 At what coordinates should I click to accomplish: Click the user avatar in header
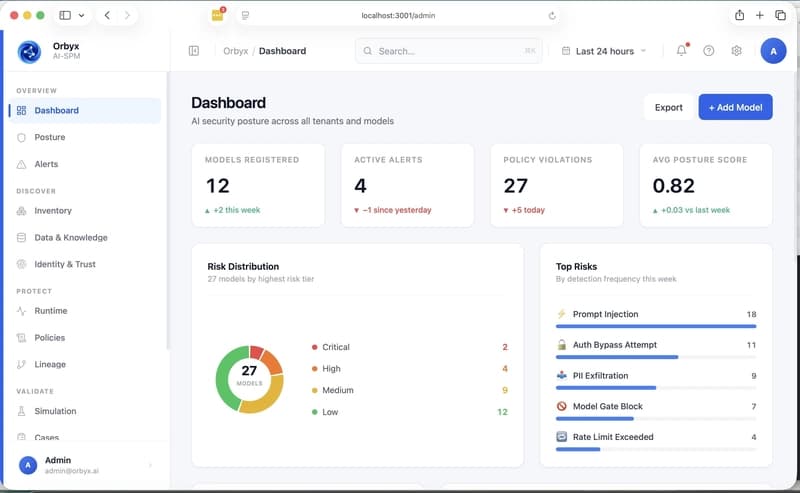[x=773, y=51]
